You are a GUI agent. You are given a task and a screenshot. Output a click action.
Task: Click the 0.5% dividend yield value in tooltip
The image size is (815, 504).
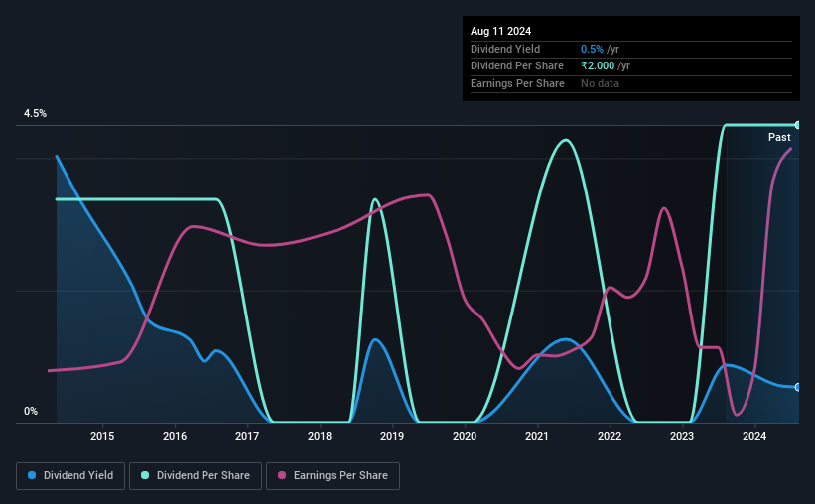(x=592, y=49)
